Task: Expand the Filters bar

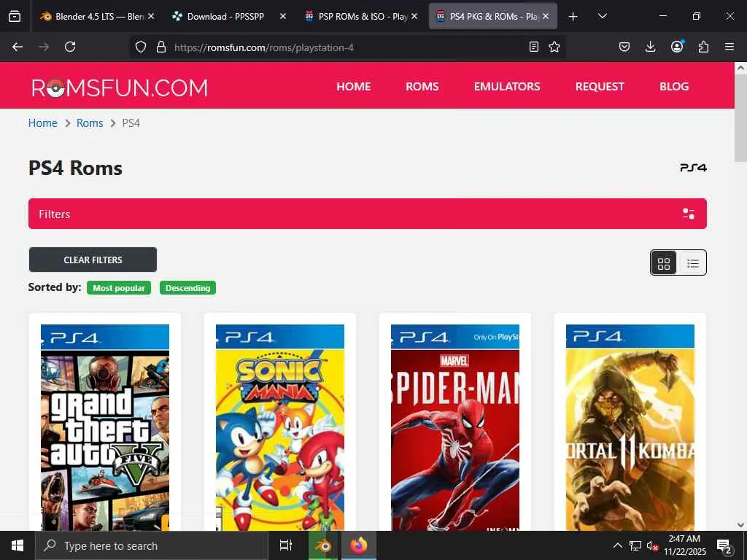Action: [x=368, y=214]
